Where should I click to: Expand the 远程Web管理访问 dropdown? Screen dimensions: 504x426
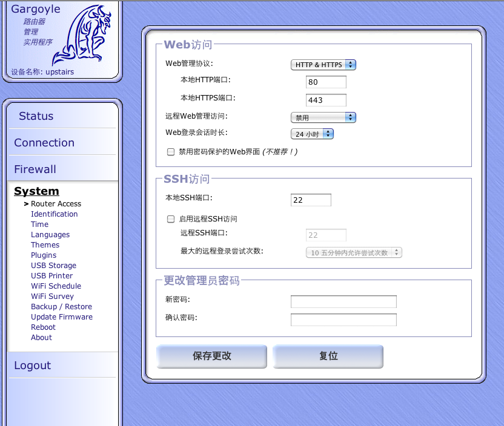click(x=323, y=117)
